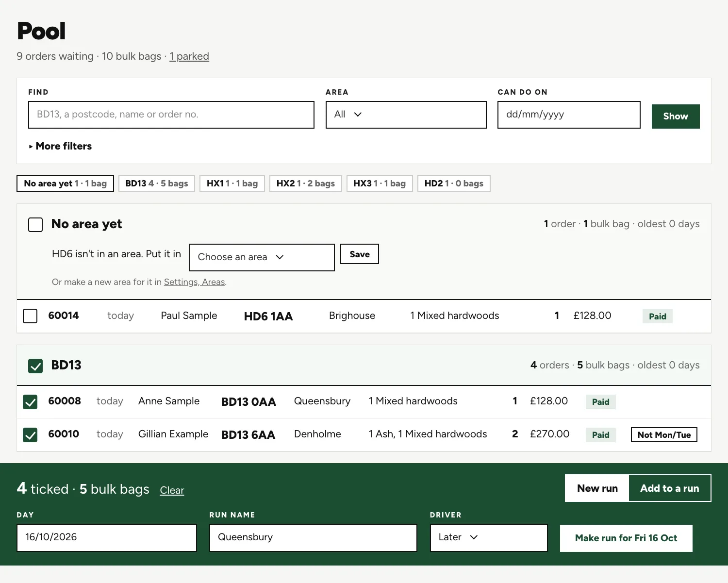Select the HD2 area chip

point(454,183)
